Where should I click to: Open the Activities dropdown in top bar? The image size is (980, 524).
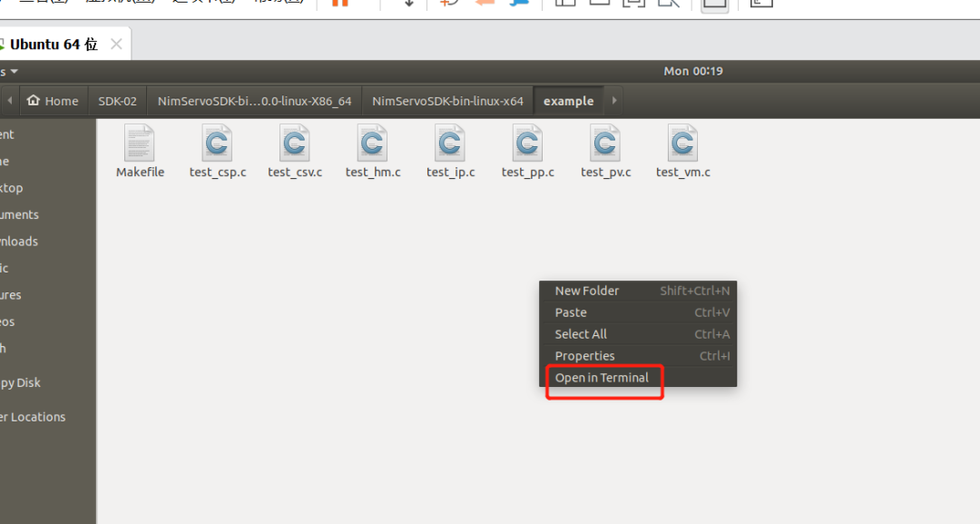[x=9, y=71]
